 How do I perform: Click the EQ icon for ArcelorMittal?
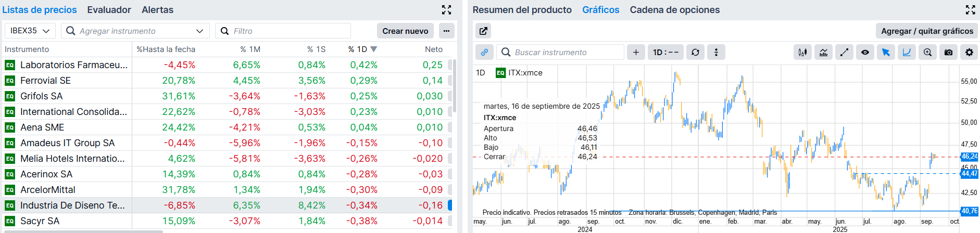pos(10,190)
